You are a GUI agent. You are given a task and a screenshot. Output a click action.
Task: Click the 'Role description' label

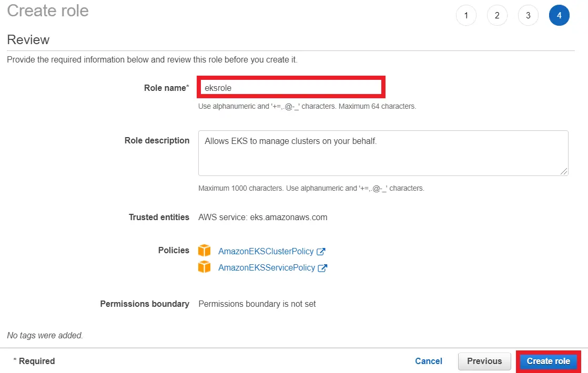tap(157, 140)
